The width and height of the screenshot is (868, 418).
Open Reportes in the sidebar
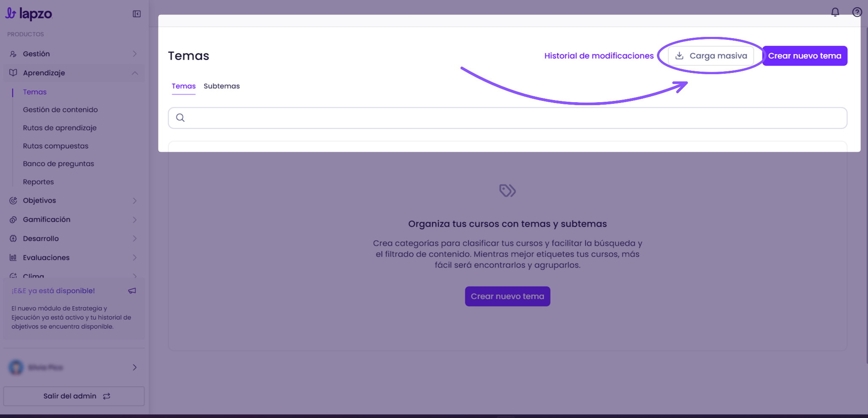click(38, 182)
